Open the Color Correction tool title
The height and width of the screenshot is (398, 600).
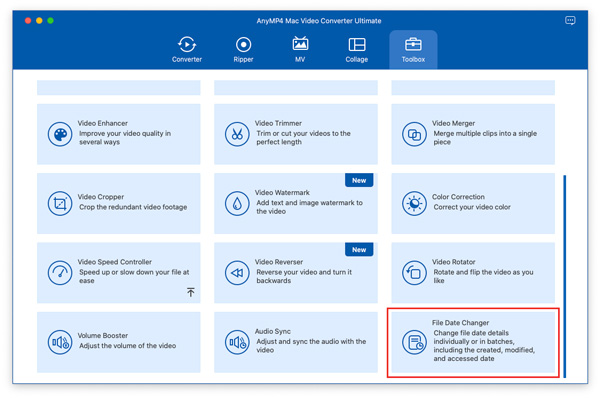458,197
